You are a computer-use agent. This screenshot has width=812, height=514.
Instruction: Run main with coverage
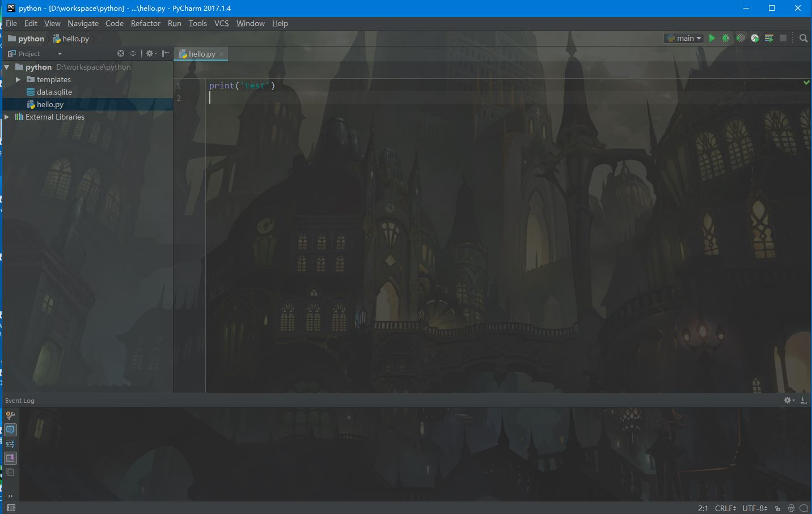pos(741,38)
